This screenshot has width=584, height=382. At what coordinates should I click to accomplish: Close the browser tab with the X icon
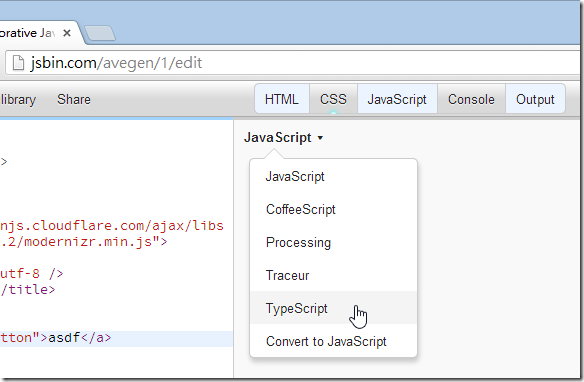[x=67, y=34]
